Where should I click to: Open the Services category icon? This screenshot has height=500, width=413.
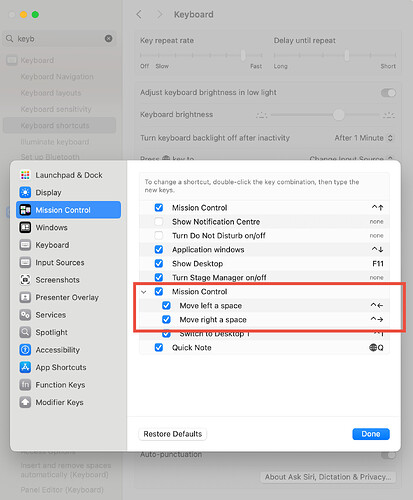[25, 315]
